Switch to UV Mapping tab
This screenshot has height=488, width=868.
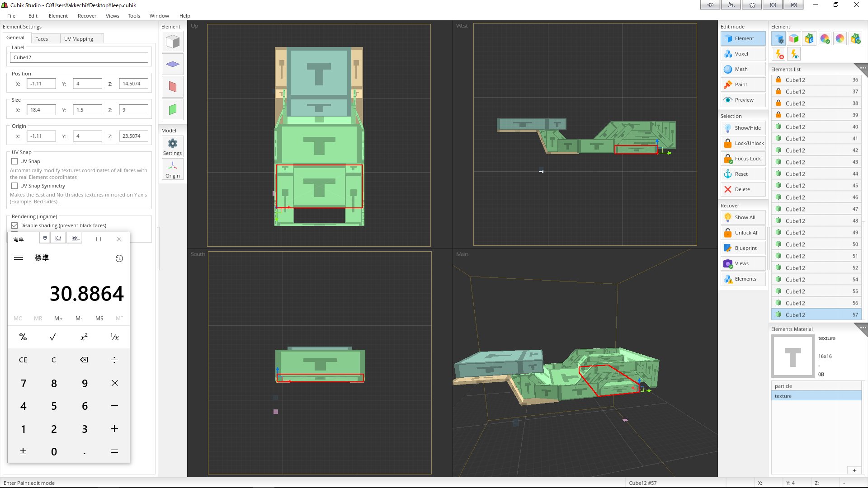(x=79, y=39)
